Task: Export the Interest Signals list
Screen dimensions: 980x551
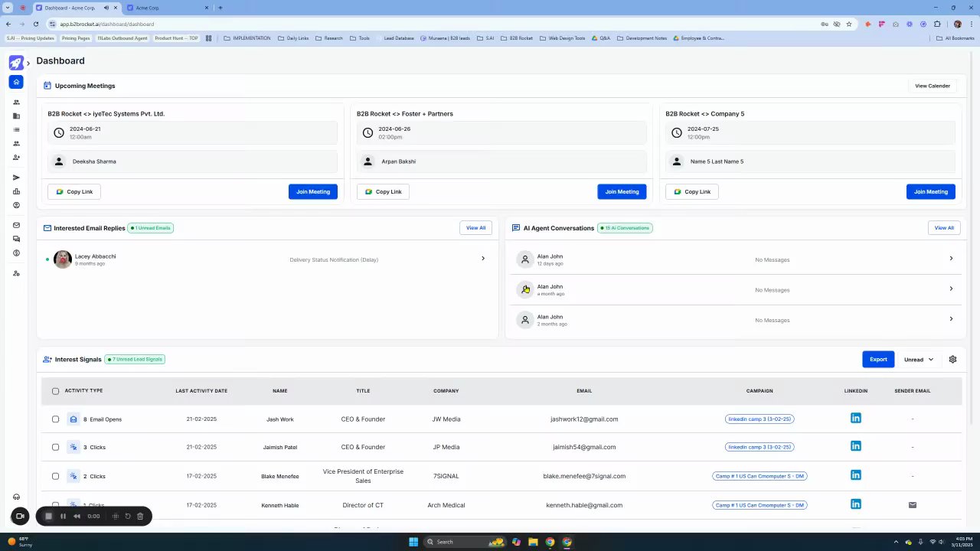Action: [878, 359]
